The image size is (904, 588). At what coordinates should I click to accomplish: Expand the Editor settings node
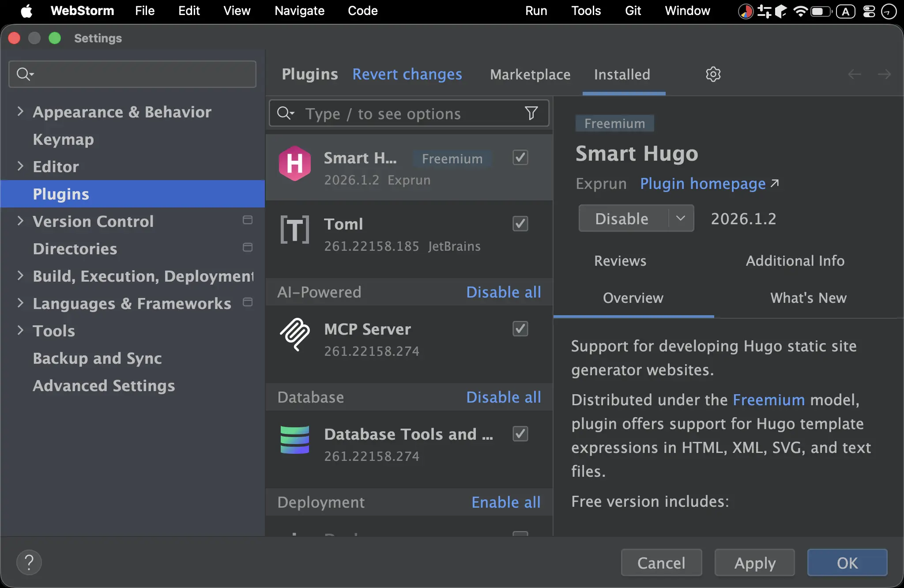(x=20, y=166)
